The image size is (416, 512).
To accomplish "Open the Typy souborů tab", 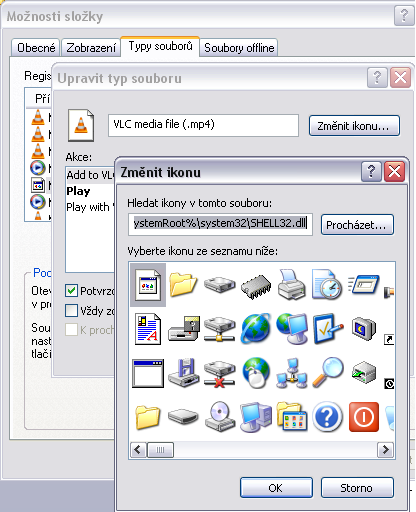I will (x=160, y=46).
